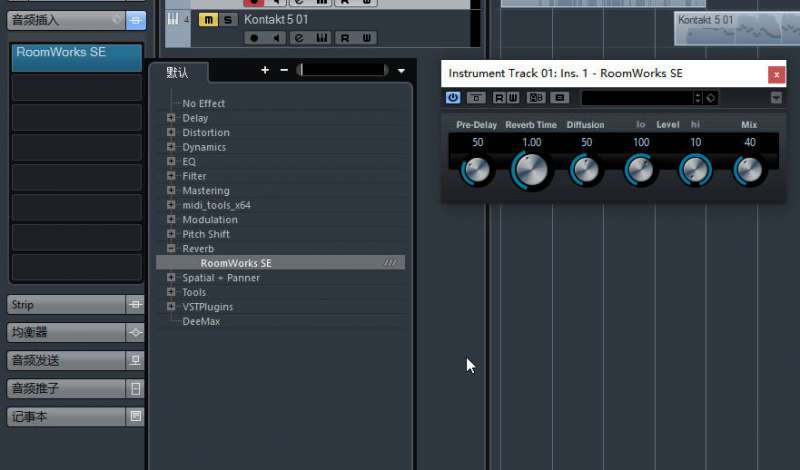Collapse the Reverb category
800x470 pixels.
(172, 248)
